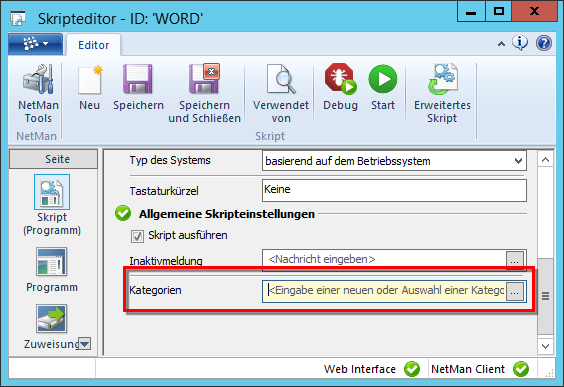Click the Web Interface status check
The image size is (564, 387).
tap(412, 369)
